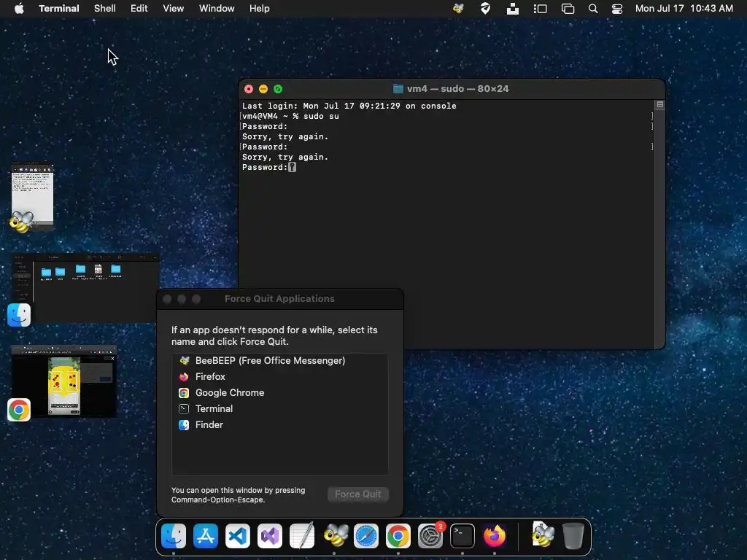The image size is (747, 560).
Task: Click the first 'Sorry, try again.' line
Action: coord(285,136)
